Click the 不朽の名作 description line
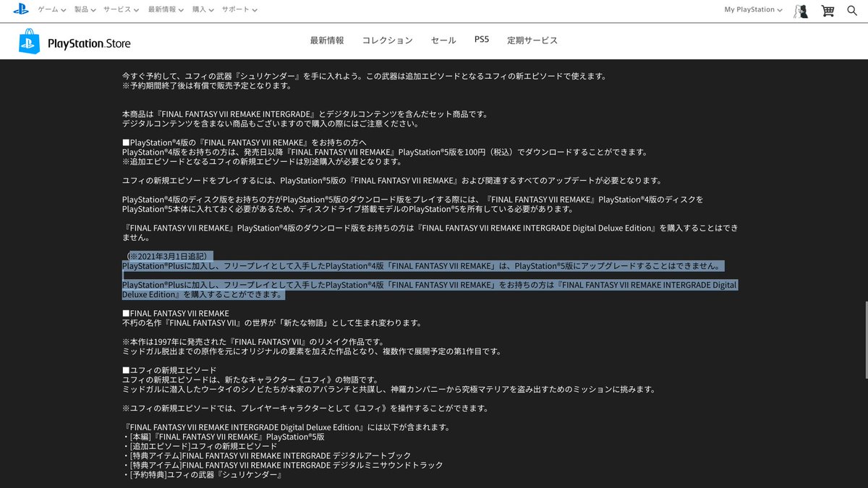 272,322
